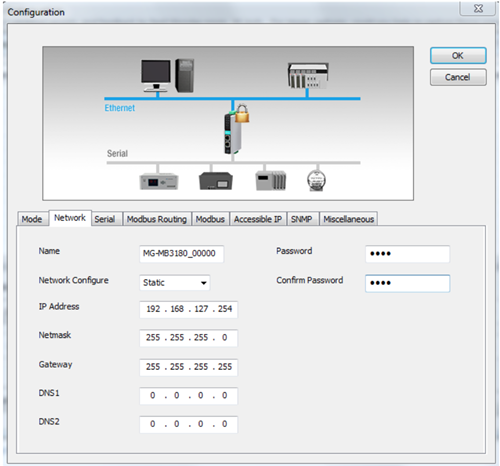
Task: Click the power meter serial device icon
Action: pyautogui.click(x=159, y=182)
